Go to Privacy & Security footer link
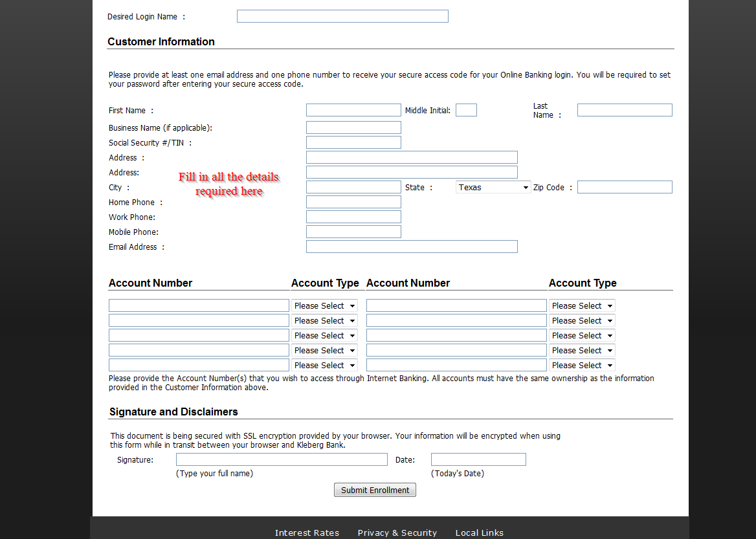The height and width of the screenshot is (539, 756). click(x=397, y=533)
